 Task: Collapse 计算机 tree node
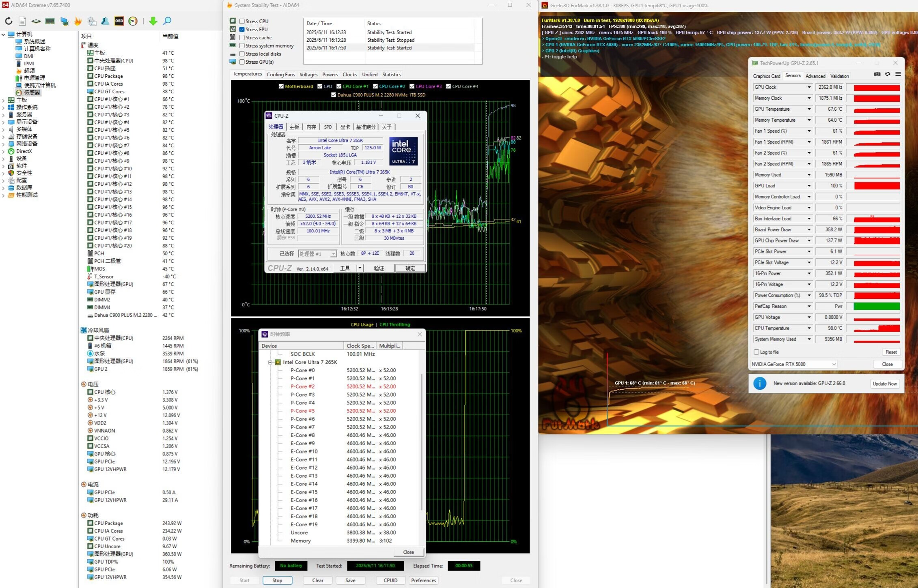tap(3, 34)
